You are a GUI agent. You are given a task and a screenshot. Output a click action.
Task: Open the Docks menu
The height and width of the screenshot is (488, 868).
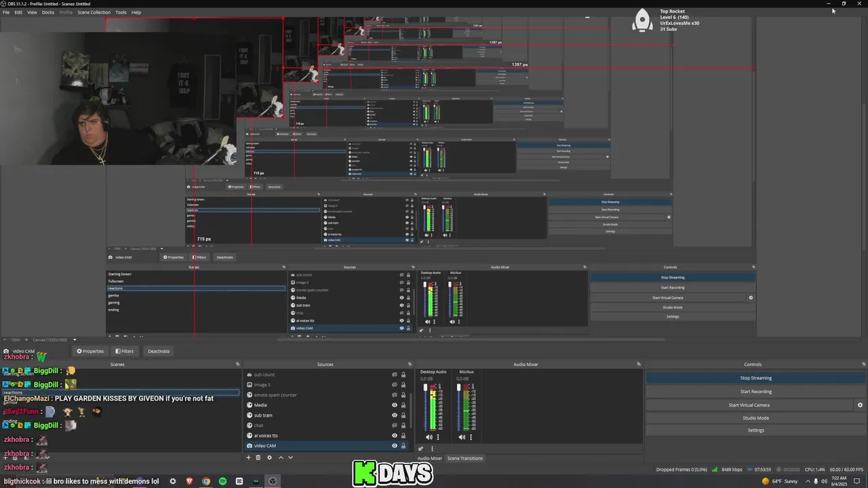[48, 12]
